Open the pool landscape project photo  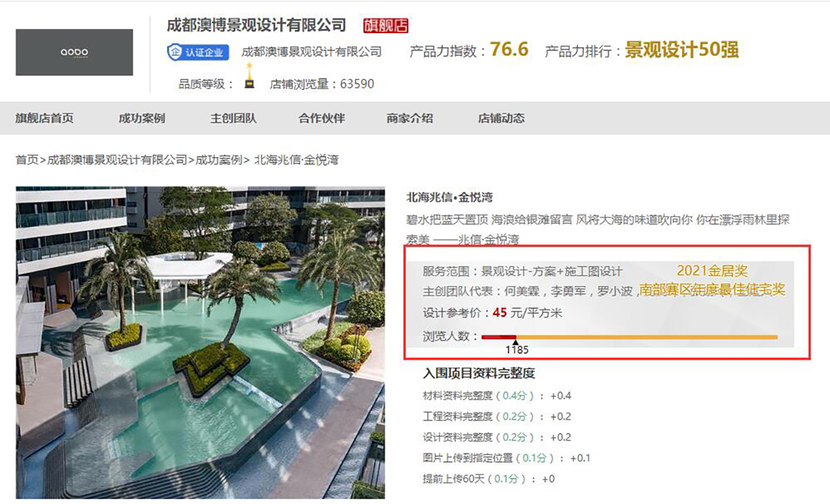(200, 342)
